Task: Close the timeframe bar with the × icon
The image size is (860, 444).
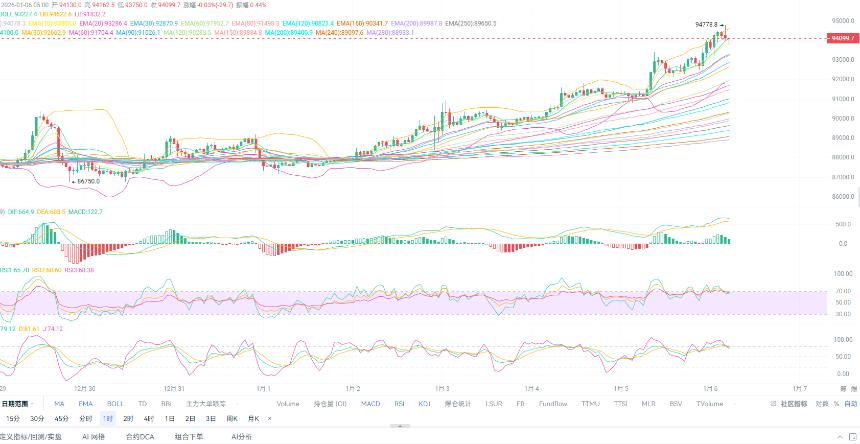Action: (269, 419)
